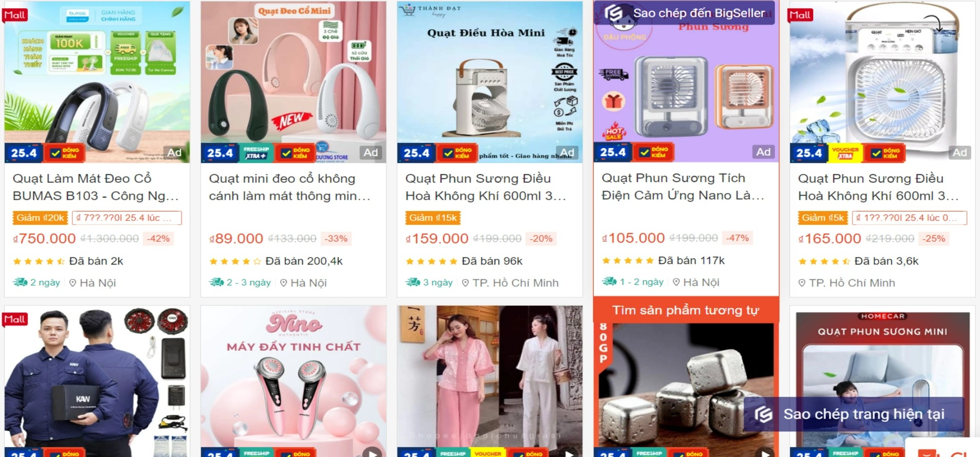980x457 pixels.
Task: Open 'Quạt mini đeo cổ không cánh' title
Action: pos(289,187)
